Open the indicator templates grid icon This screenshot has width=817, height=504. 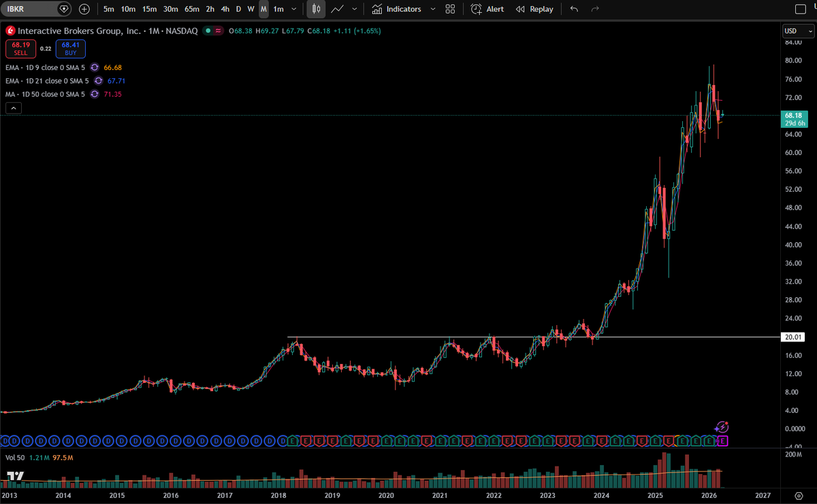450,9
